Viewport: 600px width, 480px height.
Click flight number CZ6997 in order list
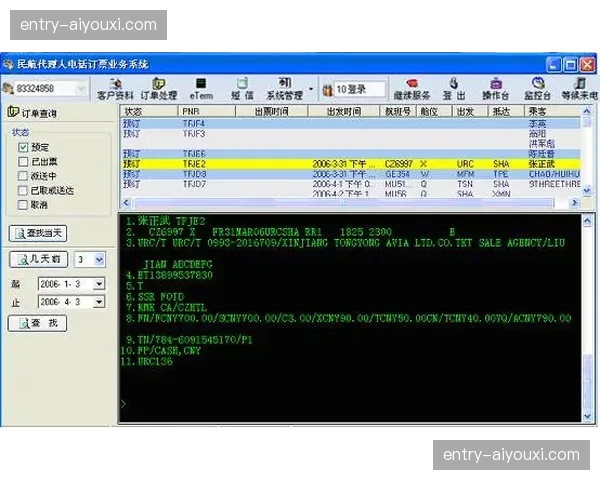[x=398, y=164]
